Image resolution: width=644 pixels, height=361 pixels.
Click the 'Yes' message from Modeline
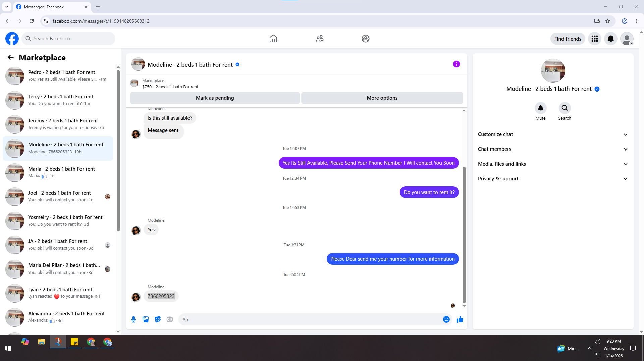(x=151, y=230)
